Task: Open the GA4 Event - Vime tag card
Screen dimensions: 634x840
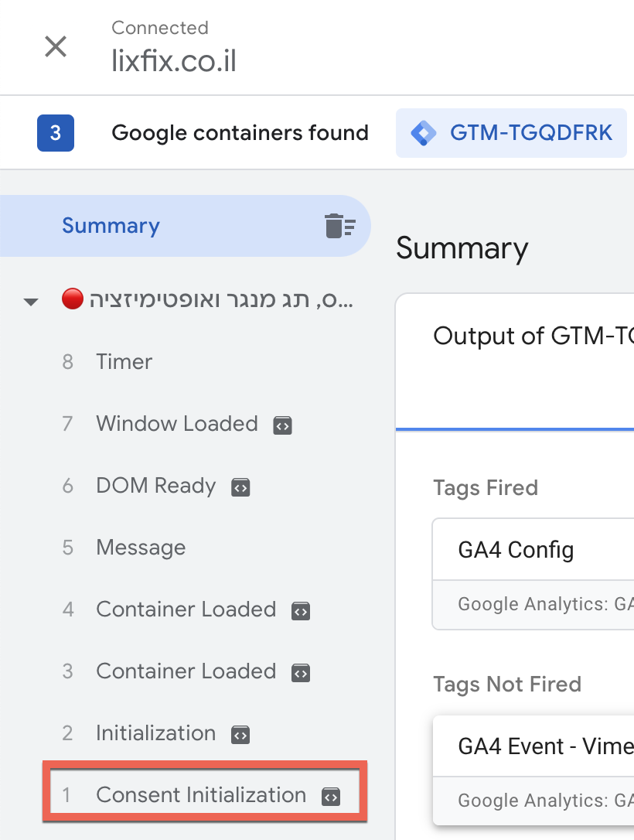Action: (533, 770)
